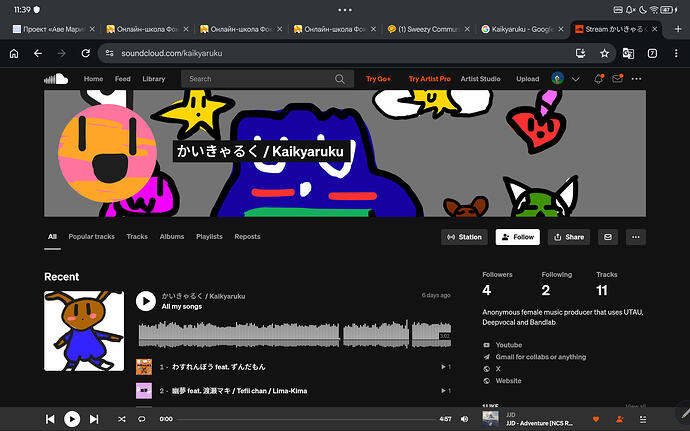Open the browser three-dot menu
The width and height of the screenshot is (690, 431).
coord(676,53)
